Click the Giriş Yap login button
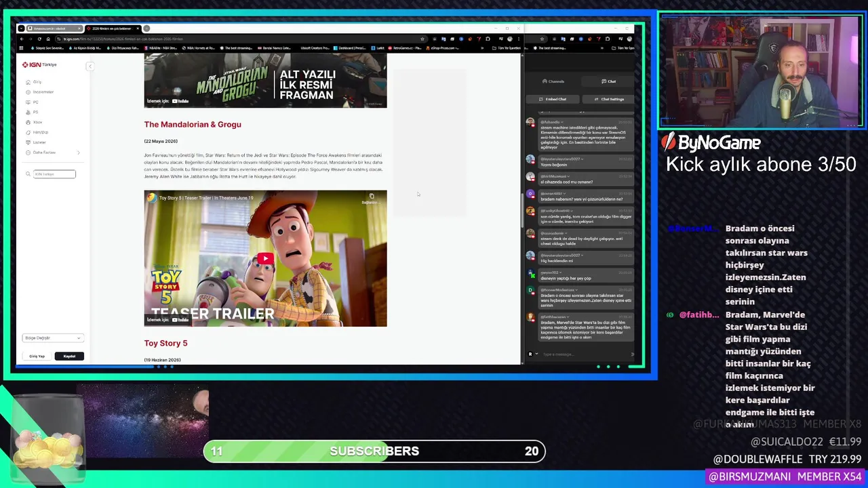 click(37, 356)
